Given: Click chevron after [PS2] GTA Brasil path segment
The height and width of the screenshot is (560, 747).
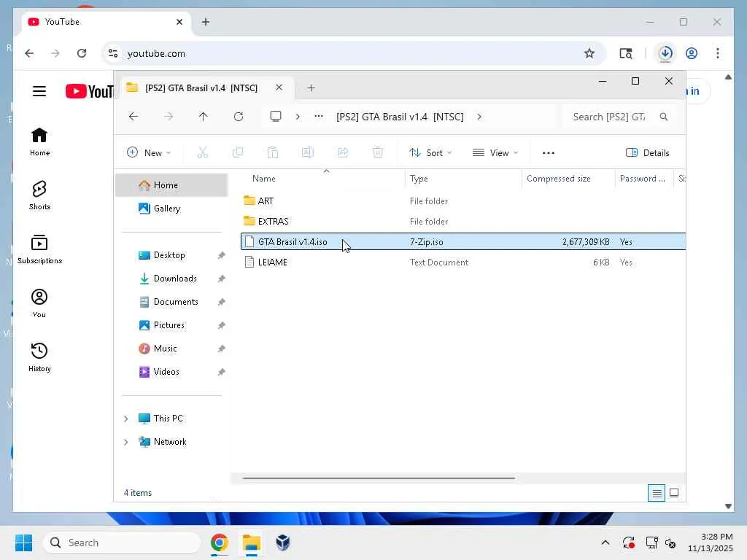Looking at the screenshot, I should tap(479, 117).
